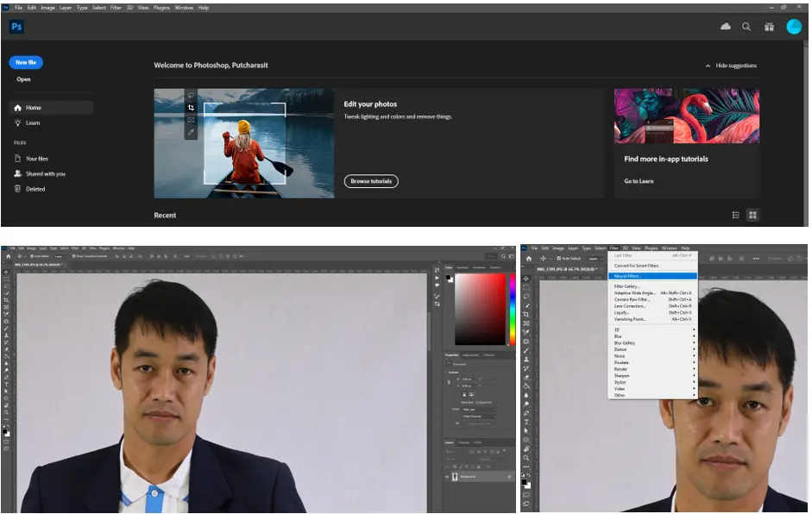Click the Browse tutorials button

(371, 181)
